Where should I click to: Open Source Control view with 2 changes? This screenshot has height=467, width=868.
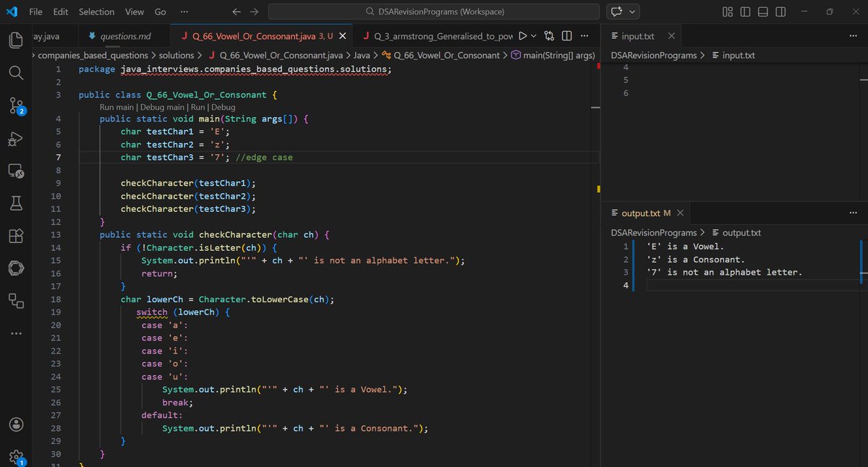click(x=16, y=107)
